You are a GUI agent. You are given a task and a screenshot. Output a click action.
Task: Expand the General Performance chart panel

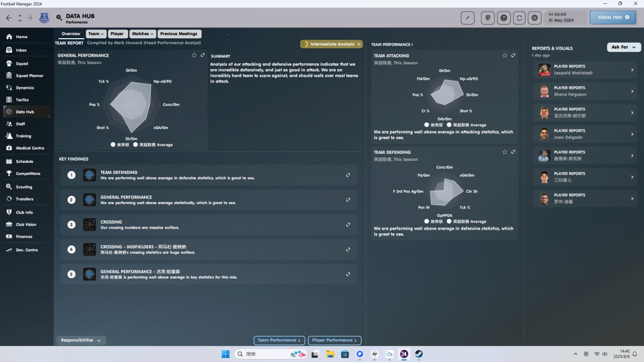coord(202,55)
